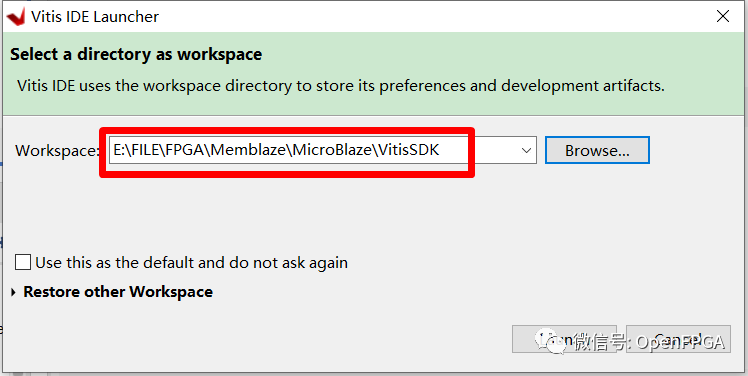Click the Vitis logo icon in title bar
Viewport: 748px width, 376px height.
(15, 17)
